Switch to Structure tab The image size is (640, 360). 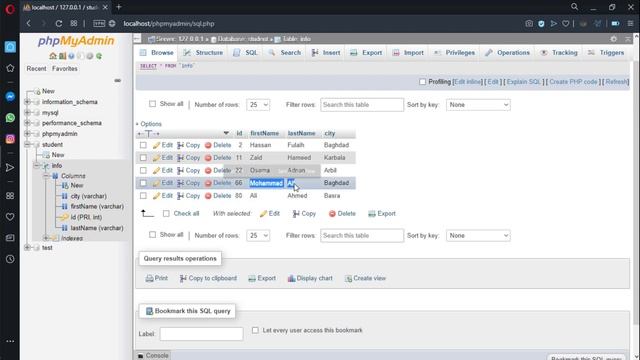203,53
